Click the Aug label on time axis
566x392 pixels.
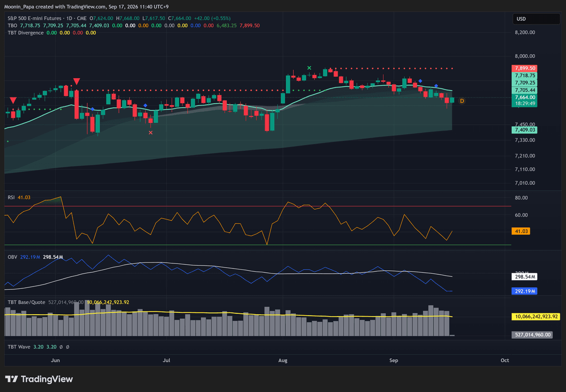(283, 360)
